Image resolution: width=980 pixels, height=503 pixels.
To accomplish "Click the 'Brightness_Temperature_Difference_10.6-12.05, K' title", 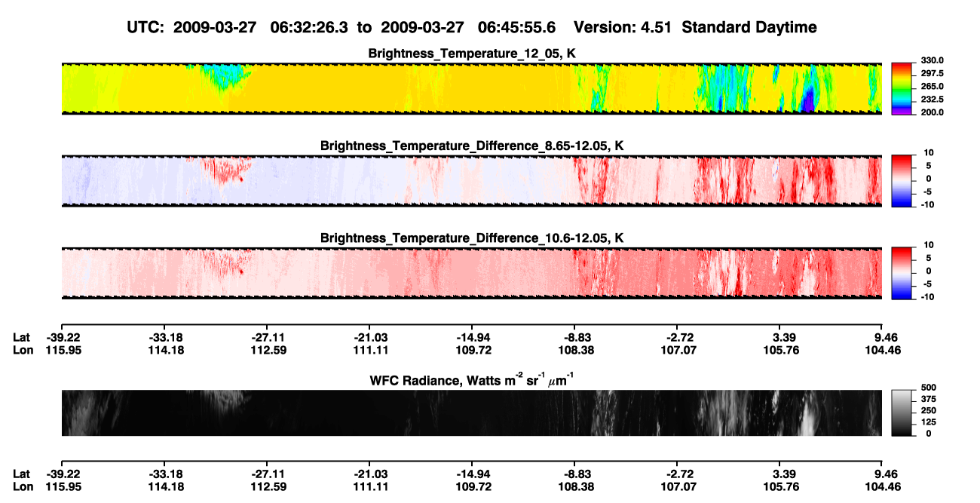I will point(472,238).
